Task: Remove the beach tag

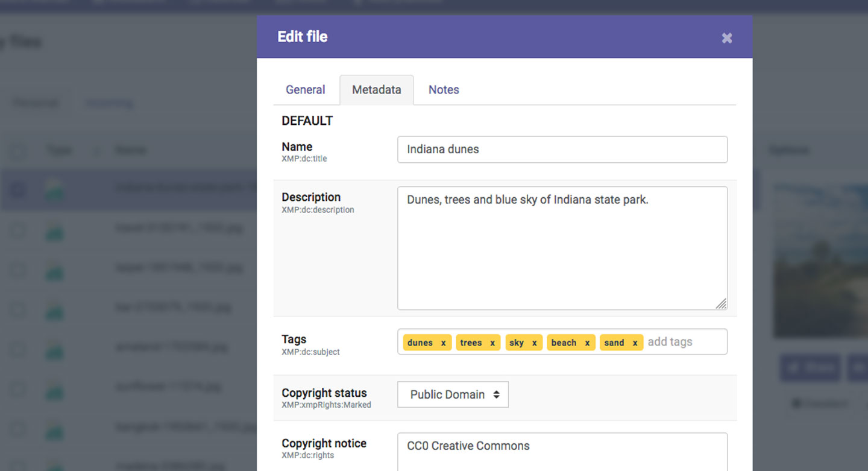Action: point(587,343)
